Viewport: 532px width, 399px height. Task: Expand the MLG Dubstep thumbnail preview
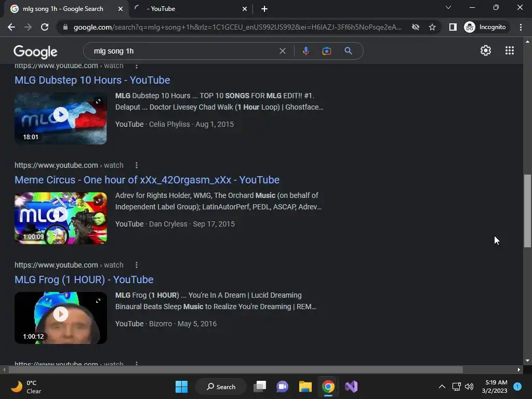[98, 101]
